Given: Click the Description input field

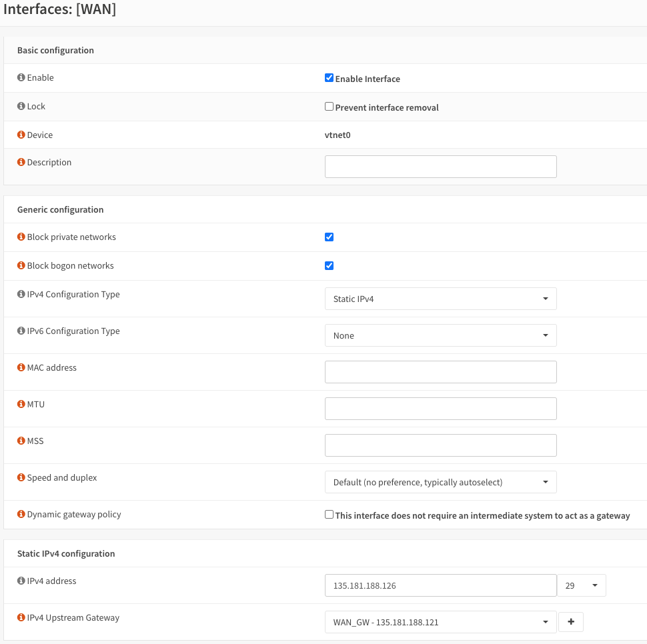Looking at the screenshot, I should coord(441,167).
